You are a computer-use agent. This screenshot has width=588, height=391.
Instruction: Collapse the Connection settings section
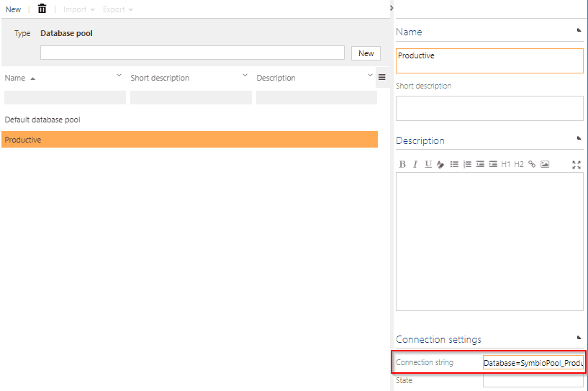[x=579, y=337]
